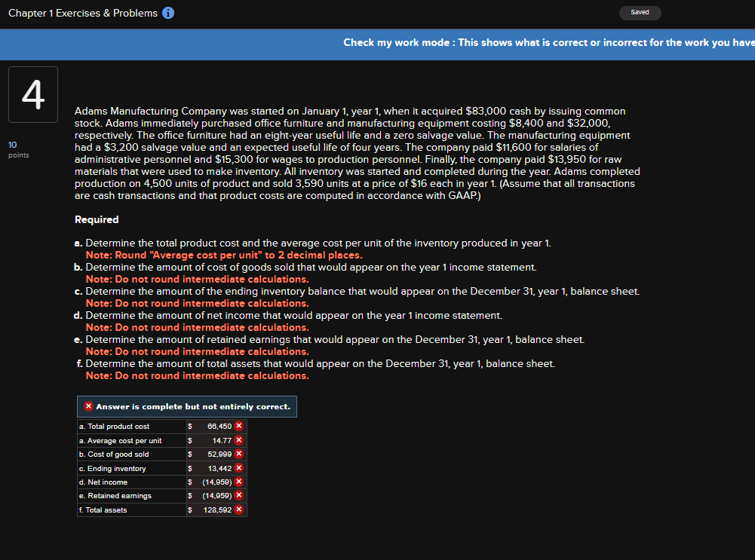The image size is (755, 560).
Task: Click the red X beside Average cost per unit
Action: coord(239,439)
